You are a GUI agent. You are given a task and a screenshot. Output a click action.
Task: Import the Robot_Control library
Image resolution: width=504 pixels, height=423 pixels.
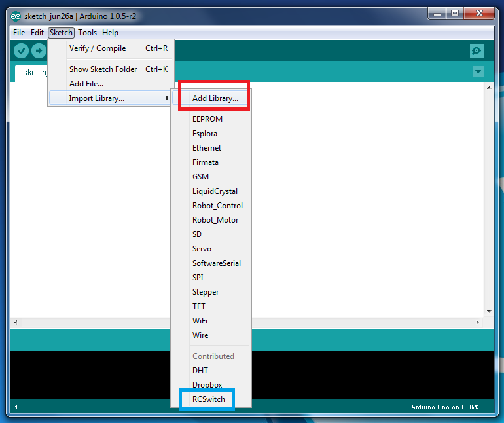pos(211,206)
